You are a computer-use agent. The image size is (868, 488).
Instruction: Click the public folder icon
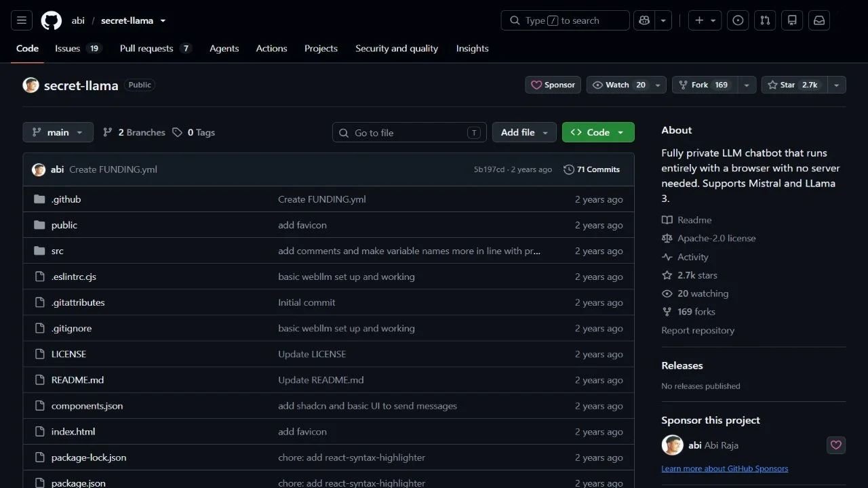[39, 225]
